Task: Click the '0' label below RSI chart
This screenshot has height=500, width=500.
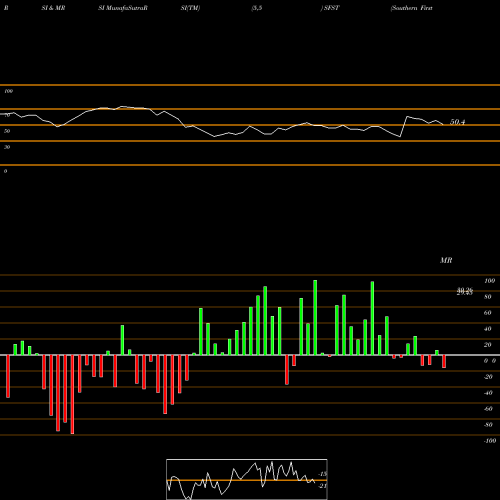Action: coord(5,171)
